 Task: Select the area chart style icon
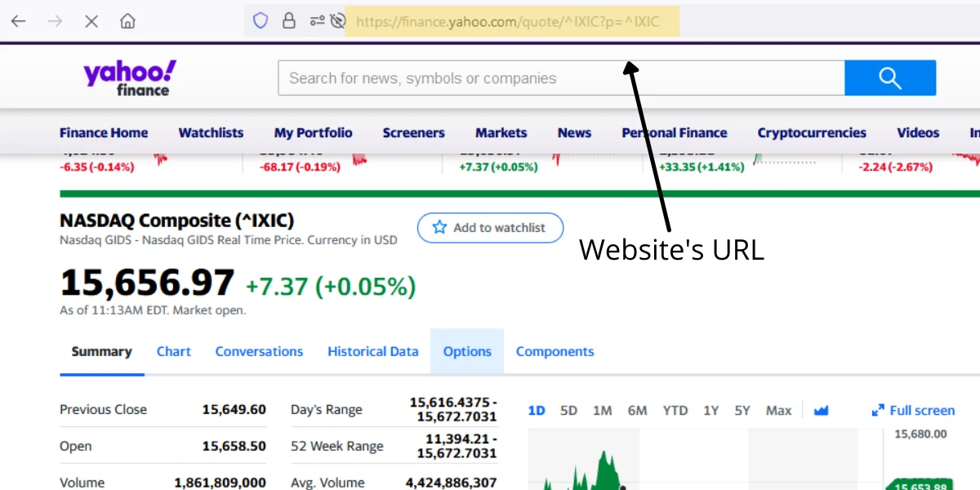click(821, 411)
